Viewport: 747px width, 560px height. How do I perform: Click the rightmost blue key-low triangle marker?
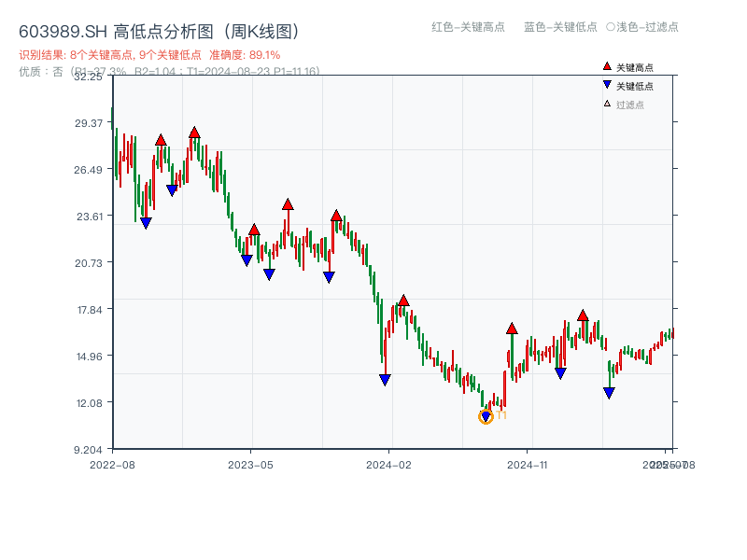tap(609, 391)
